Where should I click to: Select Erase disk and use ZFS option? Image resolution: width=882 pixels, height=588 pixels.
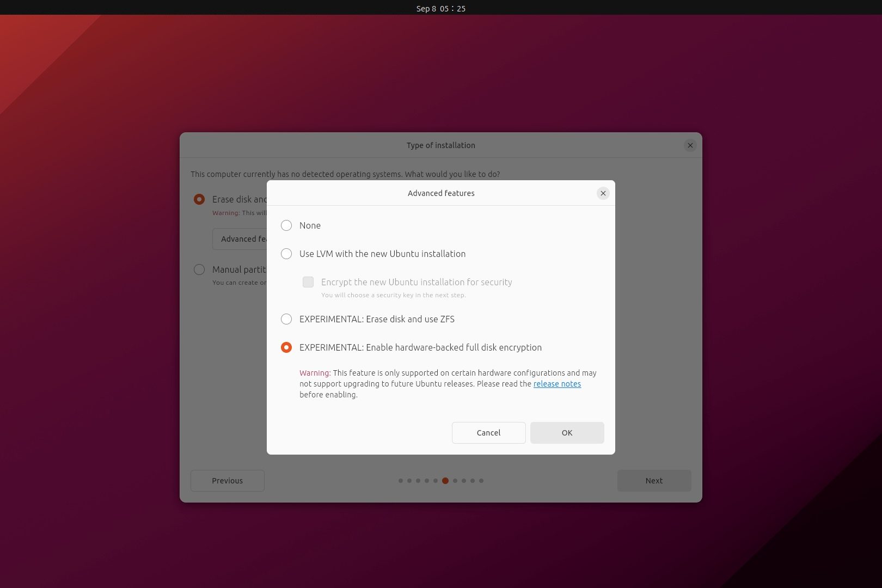tap(286, 319)
